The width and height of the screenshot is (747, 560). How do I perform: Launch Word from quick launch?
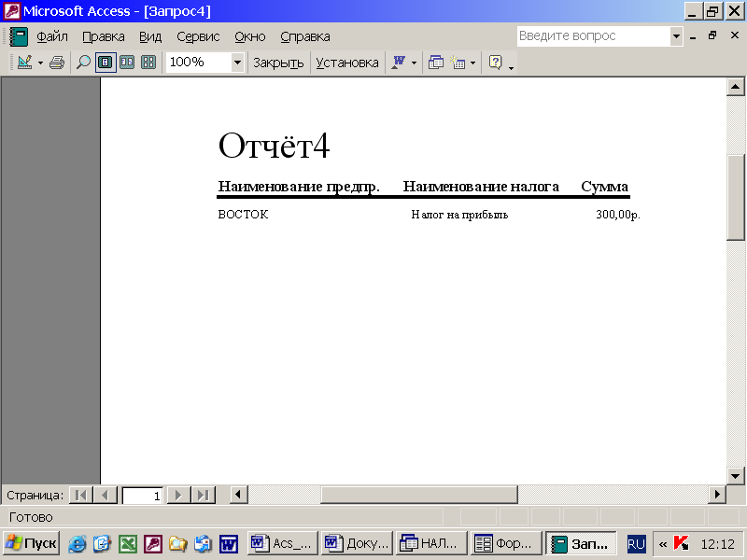[229, 543]
